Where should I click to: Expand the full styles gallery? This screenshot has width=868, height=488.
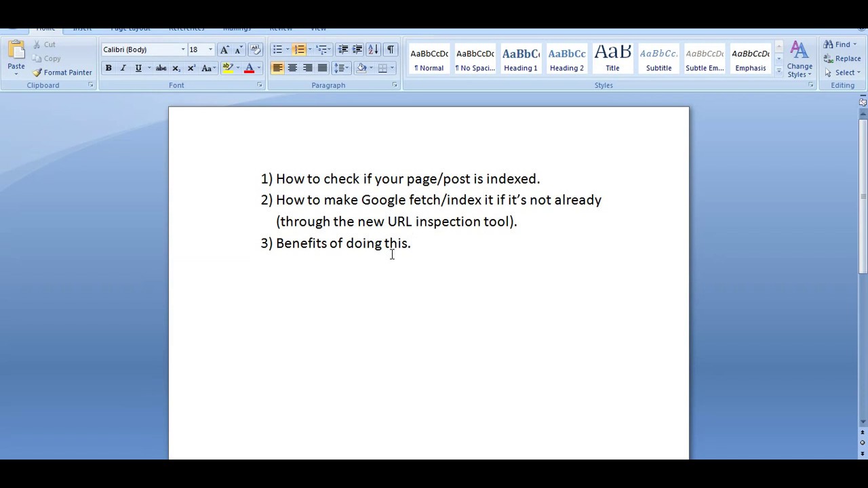pyautogui.click(x=778, y=70)
